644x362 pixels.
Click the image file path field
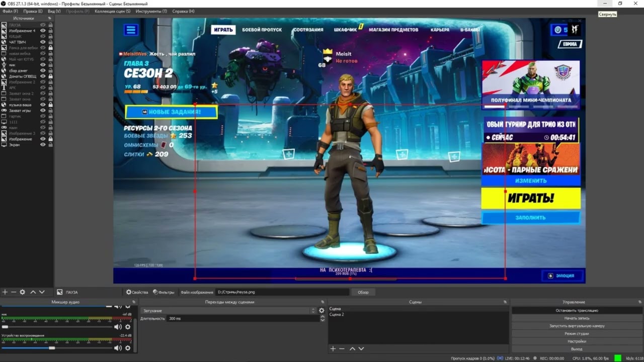282,292
